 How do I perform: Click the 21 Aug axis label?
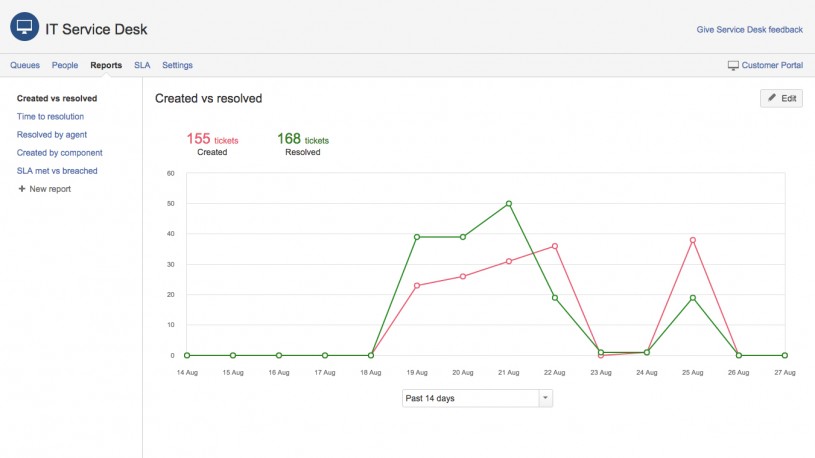point(509,373)
